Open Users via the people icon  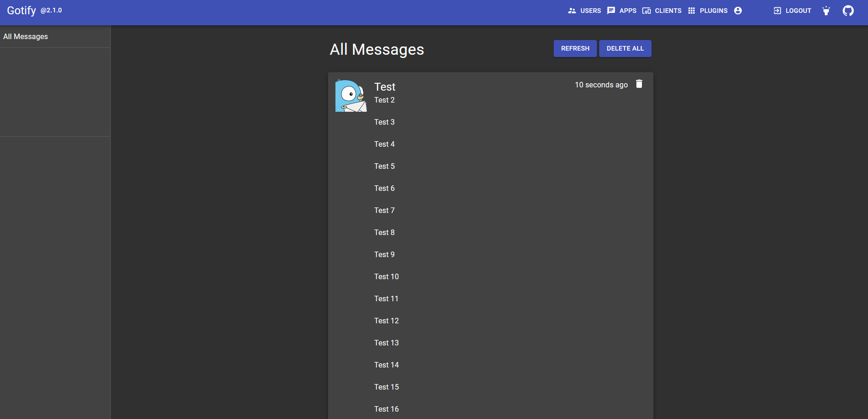point(572,10)
